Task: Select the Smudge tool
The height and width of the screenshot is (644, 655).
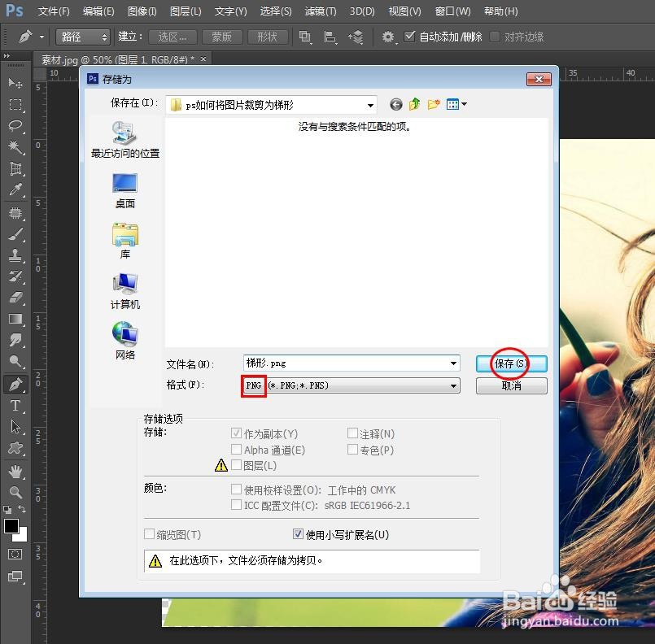Action: click(x=15, y=340)
